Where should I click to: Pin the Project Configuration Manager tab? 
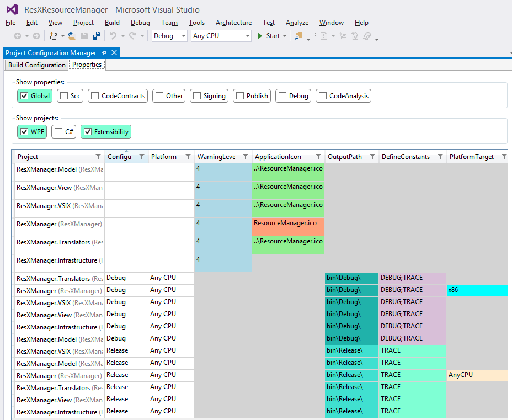pos(104,53)
